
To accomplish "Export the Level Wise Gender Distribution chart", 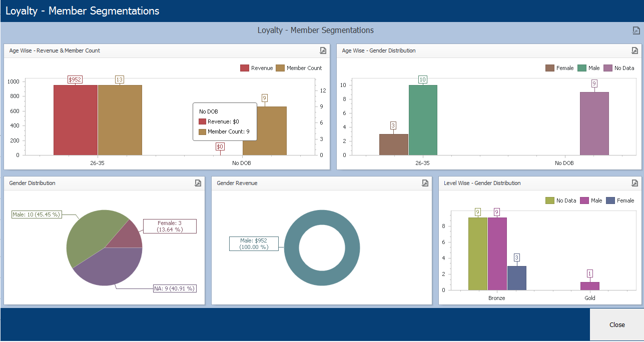I will pos(634,183).
